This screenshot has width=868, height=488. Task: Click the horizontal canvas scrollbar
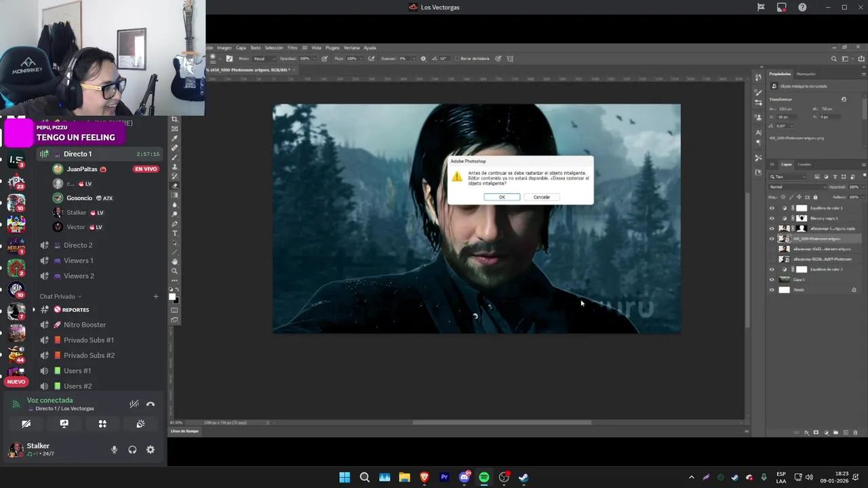coord(502,422)
